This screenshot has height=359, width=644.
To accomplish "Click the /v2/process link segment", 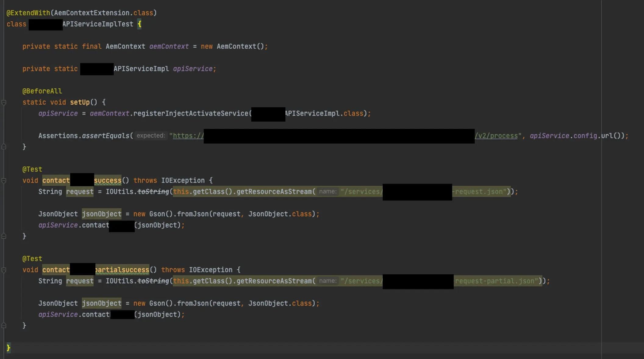I will coord(496,136).
